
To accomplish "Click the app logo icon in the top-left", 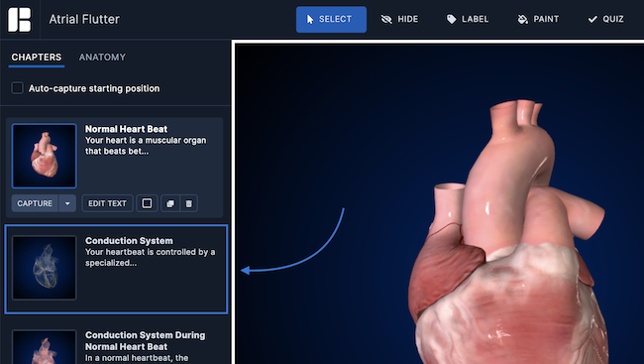I will click(x=19, y=19).
